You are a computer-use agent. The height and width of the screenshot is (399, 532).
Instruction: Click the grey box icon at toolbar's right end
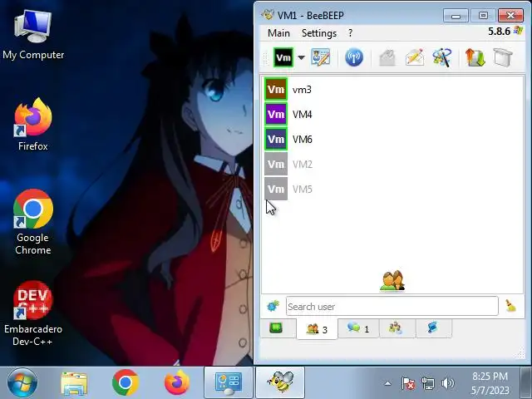pos(503,57)
